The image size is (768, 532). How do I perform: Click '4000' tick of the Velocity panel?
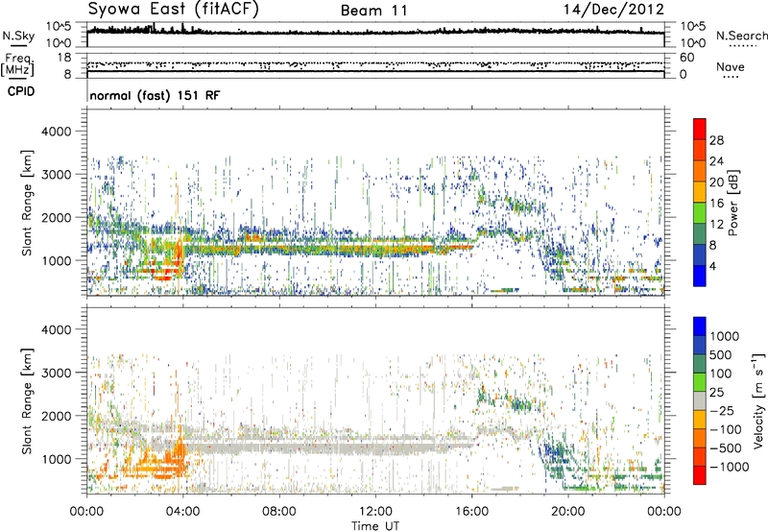click(x=56, y=329)
